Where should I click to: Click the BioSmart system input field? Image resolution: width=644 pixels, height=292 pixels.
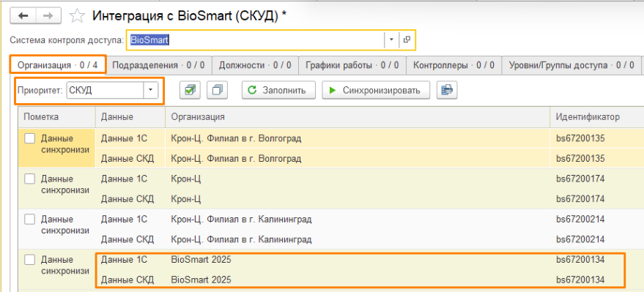[256, 40]
